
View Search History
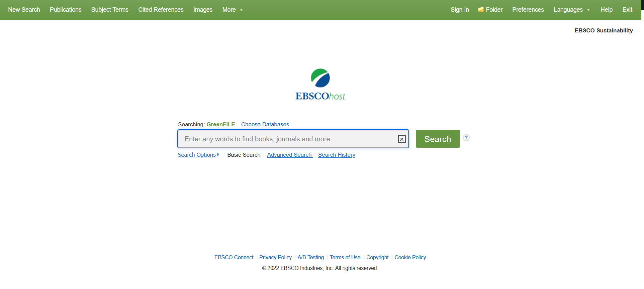[x=337, y=155]
